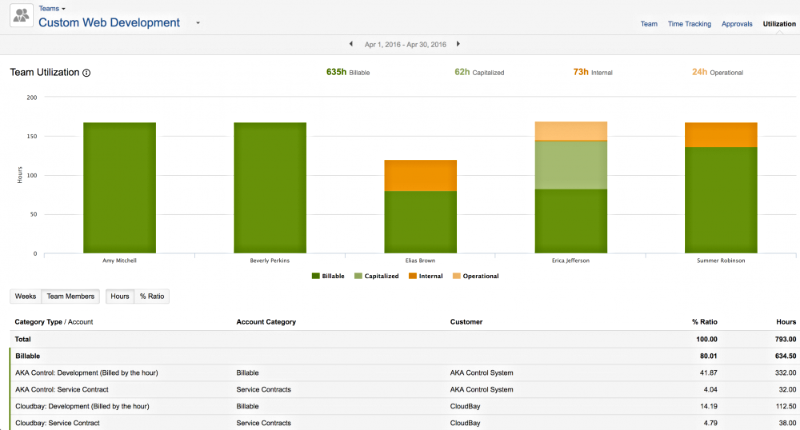
Task: Toggle Capitalized legend series
Action: click(x=381, y=275)
